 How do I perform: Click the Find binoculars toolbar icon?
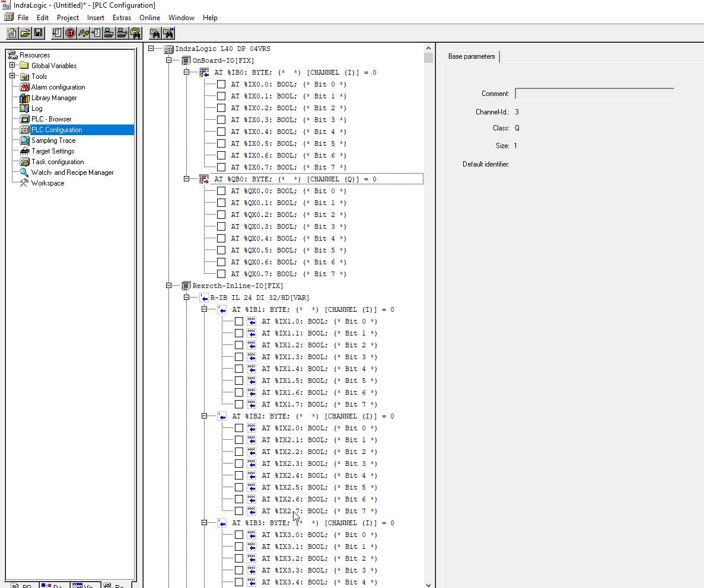tap(155, 33)
